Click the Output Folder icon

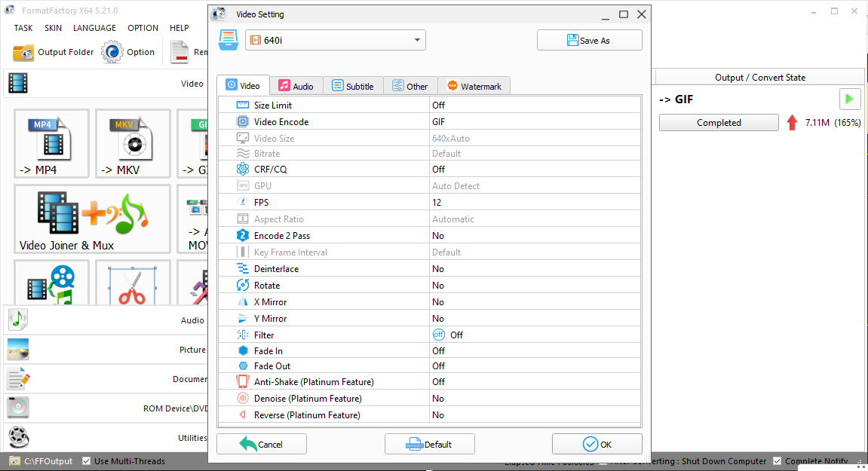tap(23, 52)
